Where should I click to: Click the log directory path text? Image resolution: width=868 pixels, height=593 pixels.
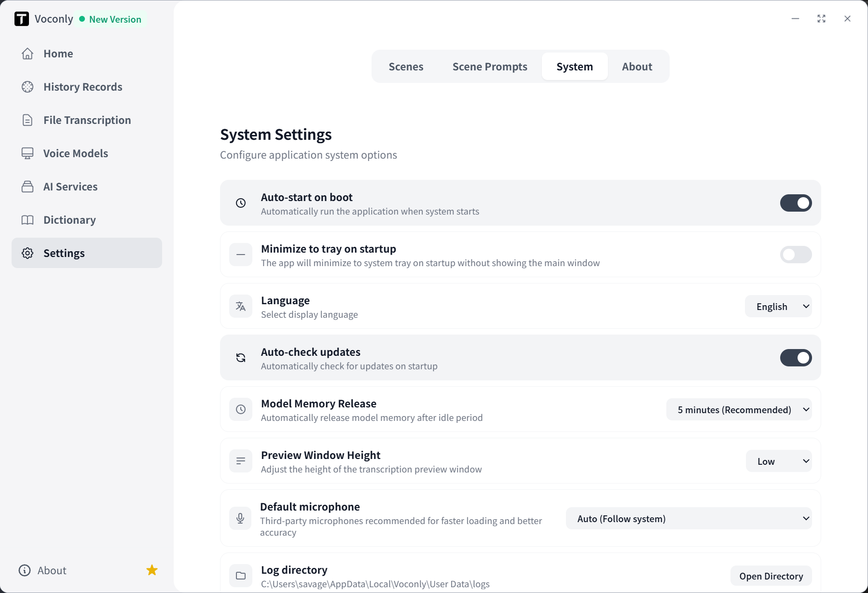(x=375, y=584)
